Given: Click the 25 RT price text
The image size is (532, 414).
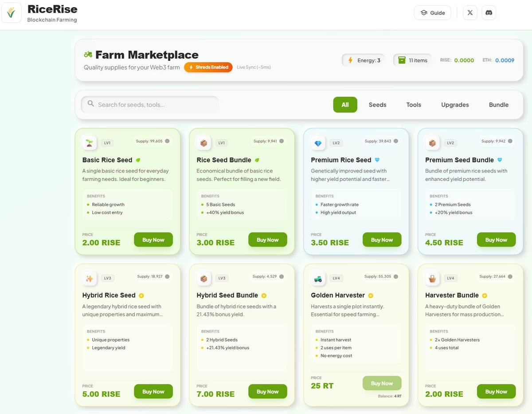Looking at the screenshot, I should pos(322,386).
